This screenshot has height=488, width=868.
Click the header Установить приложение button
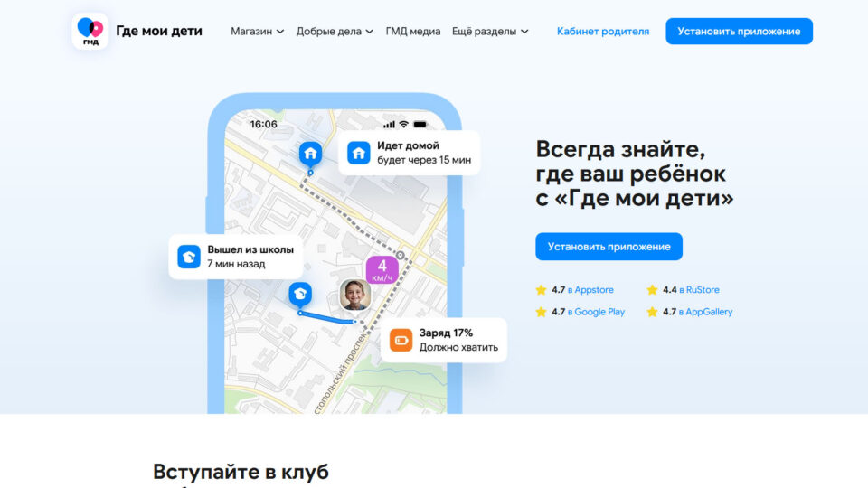739,32
